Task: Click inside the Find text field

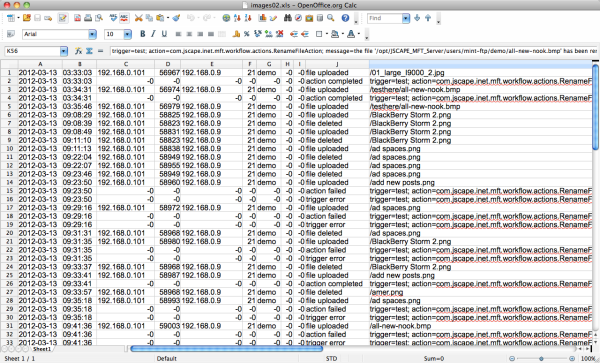Action: [385, 18]
